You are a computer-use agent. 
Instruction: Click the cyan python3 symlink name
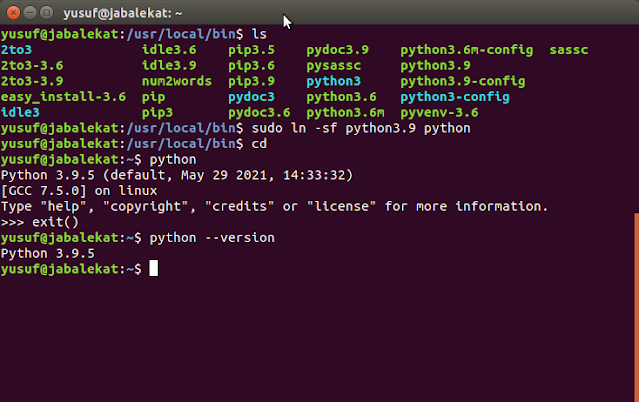click(333, 82)
